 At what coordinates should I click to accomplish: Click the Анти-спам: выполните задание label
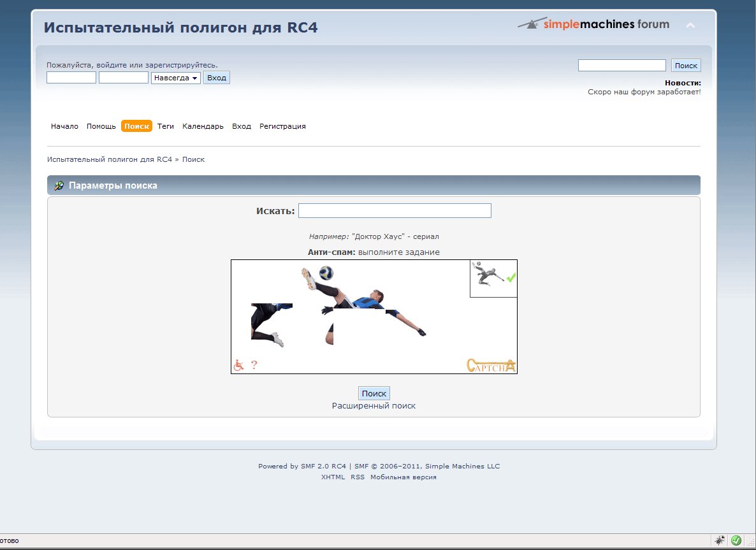[x=374, y=252]
